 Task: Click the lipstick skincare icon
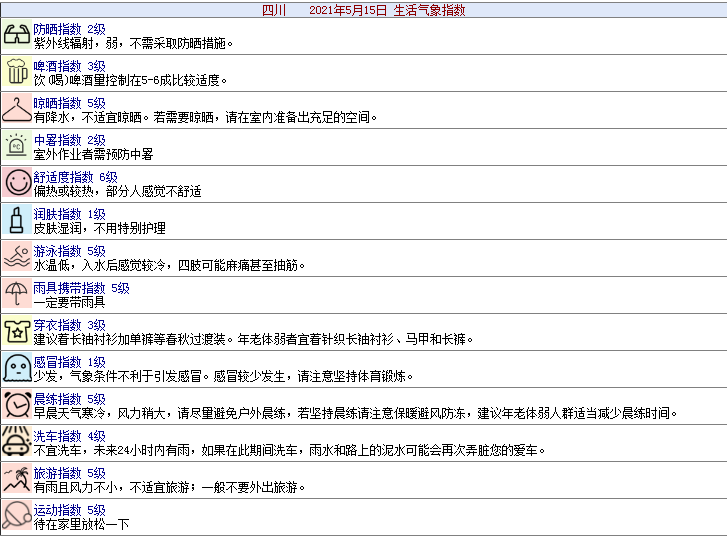tap(16, 220)
